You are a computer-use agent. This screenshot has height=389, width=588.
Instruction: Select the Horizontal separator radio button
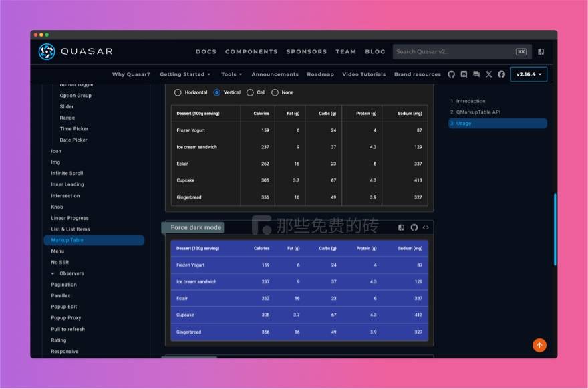(178, 92)
